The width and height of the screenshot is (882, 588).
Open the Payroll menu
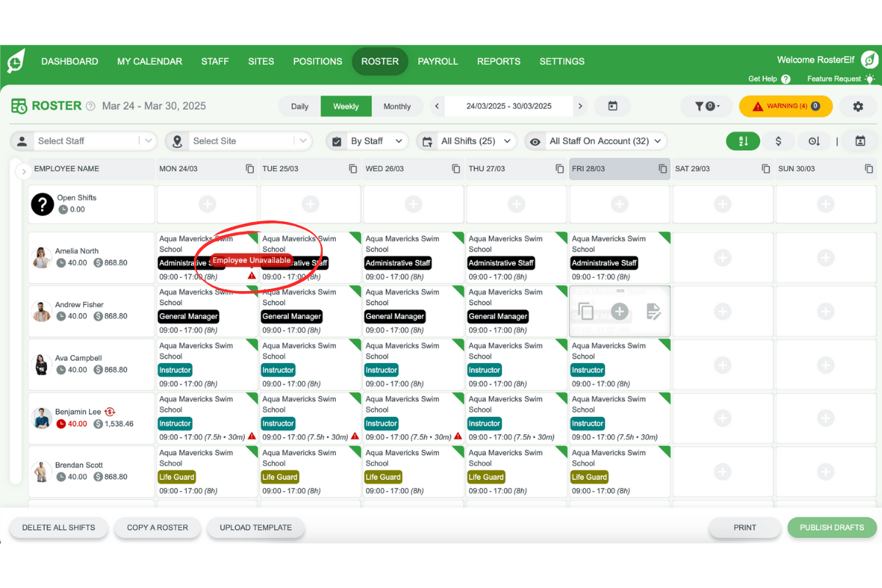point(437,62)
